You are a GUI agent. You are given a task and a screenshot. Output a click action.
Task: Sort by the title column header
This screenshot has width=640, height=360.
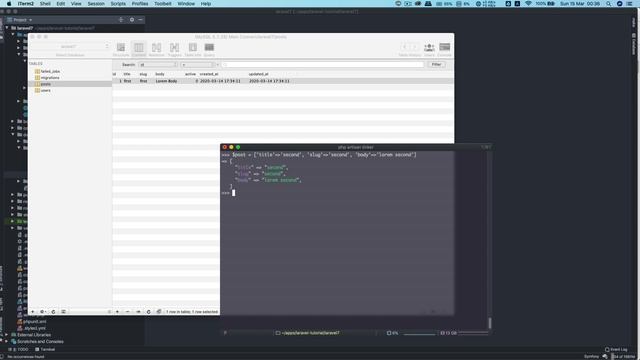point(127,74)
